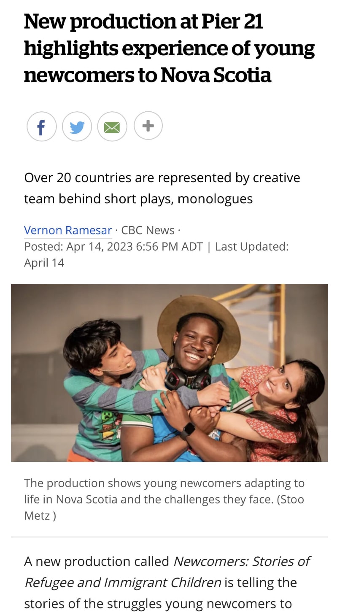Image resolution: width=364 pixels, height=612 pixels.
Task: Click the words 'A new production called'
Action: 97,561
